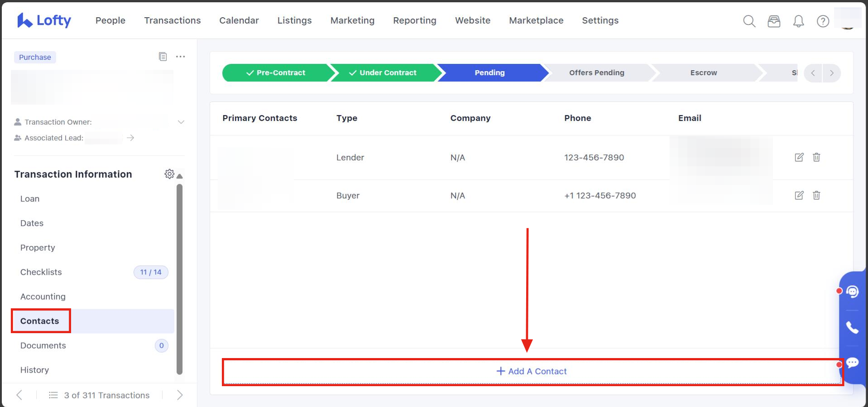Screen dimensions: 868x407
Task: Open the Marketing menu
Action: [x=352, y=20]
